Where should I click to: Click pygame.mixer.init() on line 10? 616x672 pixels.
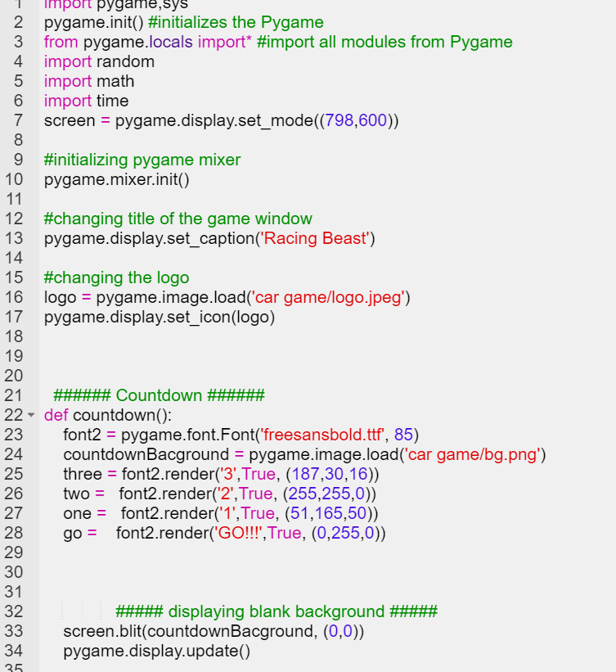click(116, 179)
